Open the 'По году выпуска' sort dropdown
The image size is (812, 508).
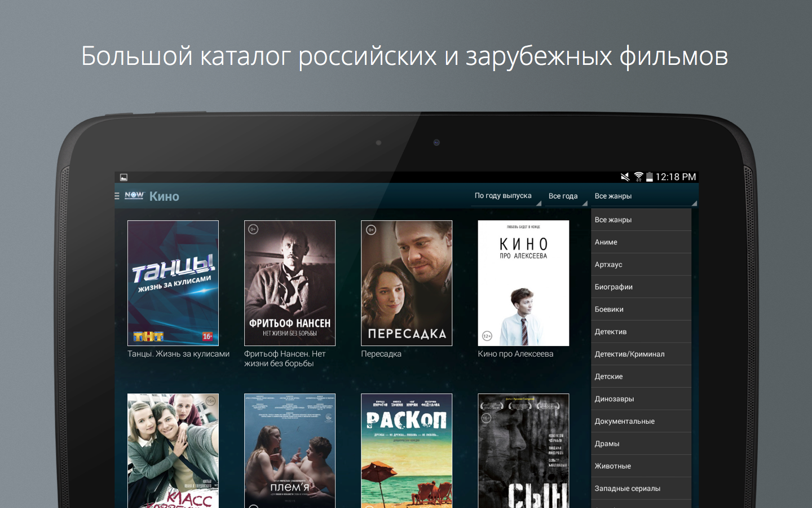[506, 196]
